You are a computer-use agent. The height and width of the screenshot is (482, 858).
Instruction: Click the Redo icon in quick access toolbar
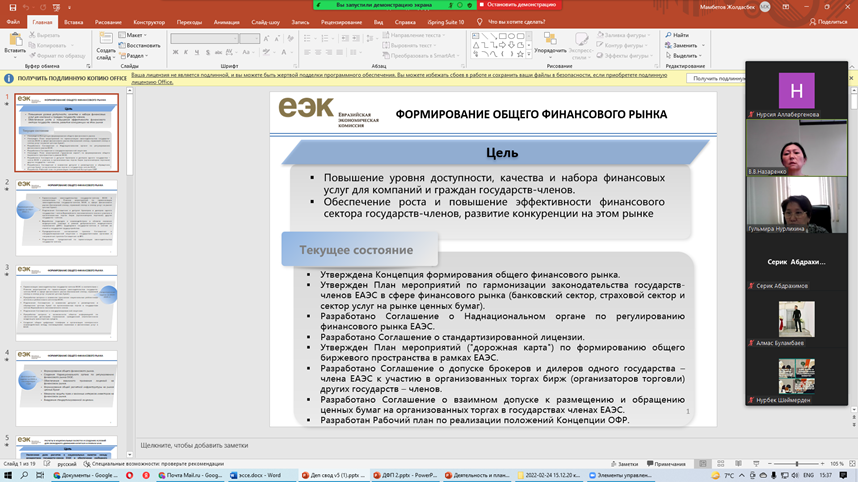point(43,8)
